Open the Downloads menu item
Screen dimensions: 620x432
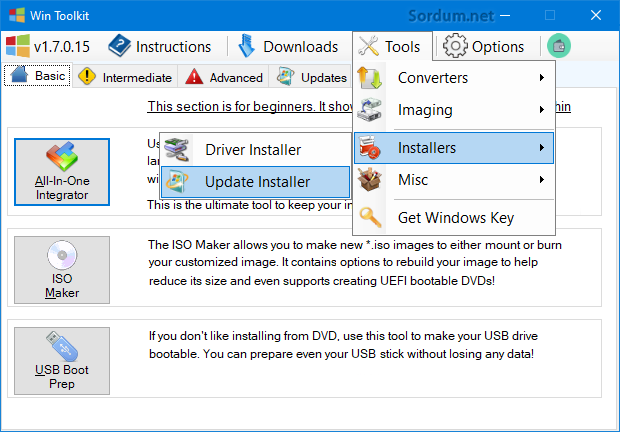(x=288, y=46)
